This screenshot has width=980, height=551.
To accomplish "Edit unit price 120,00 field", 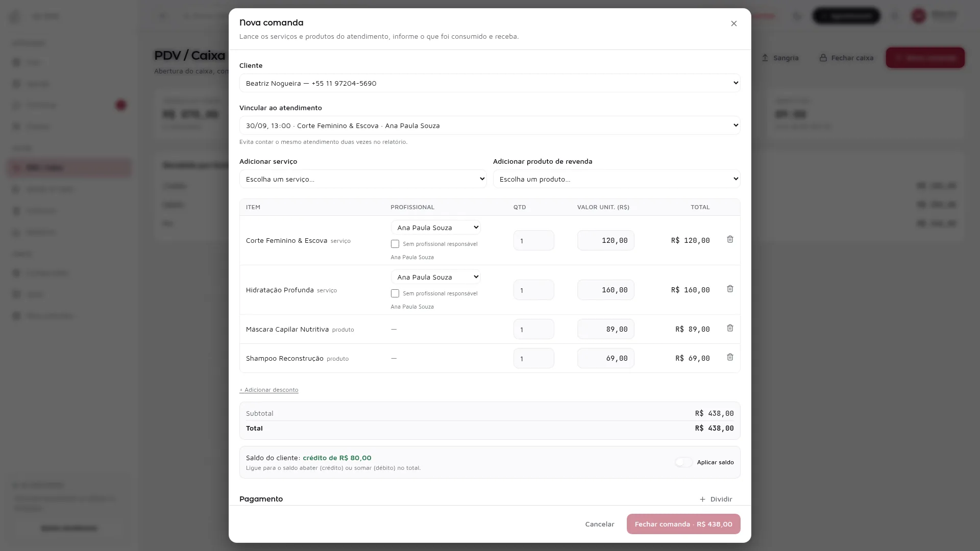I will (x=605, y=240).
